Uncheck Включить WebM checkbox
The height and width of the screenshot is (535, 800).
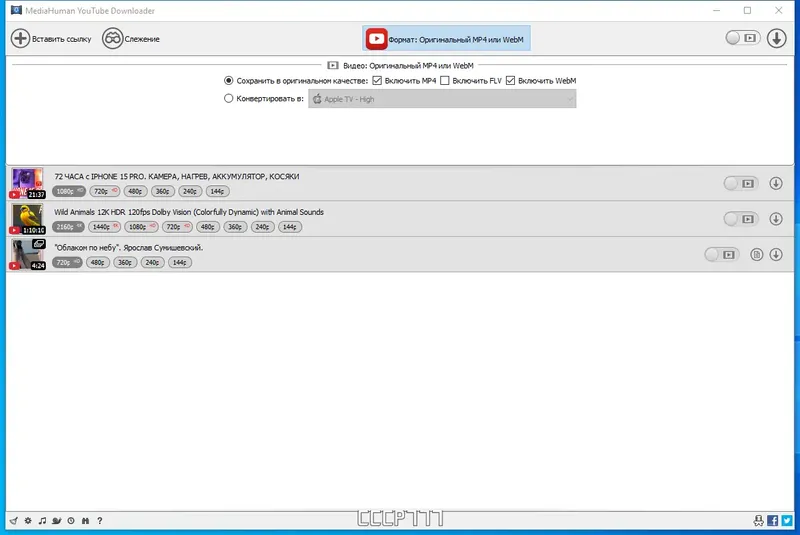(510, 81)
